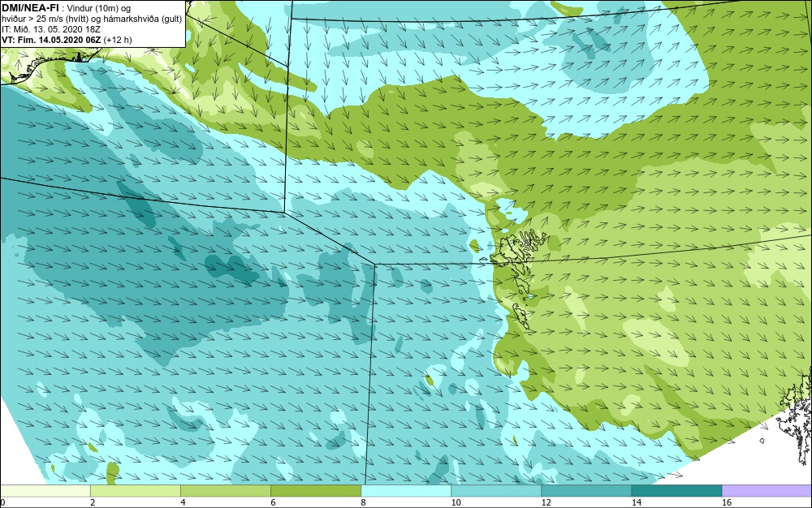
Task: Click the scale label '6'
Action: (273, 502)
